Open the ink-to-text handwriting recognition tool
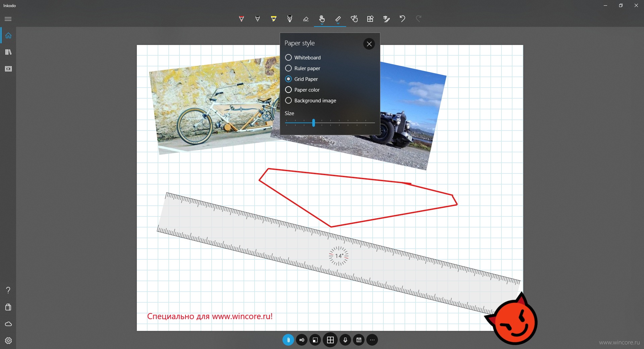This screenshot has width=644, height=349. pyautogui.click(x=386, y=19)
